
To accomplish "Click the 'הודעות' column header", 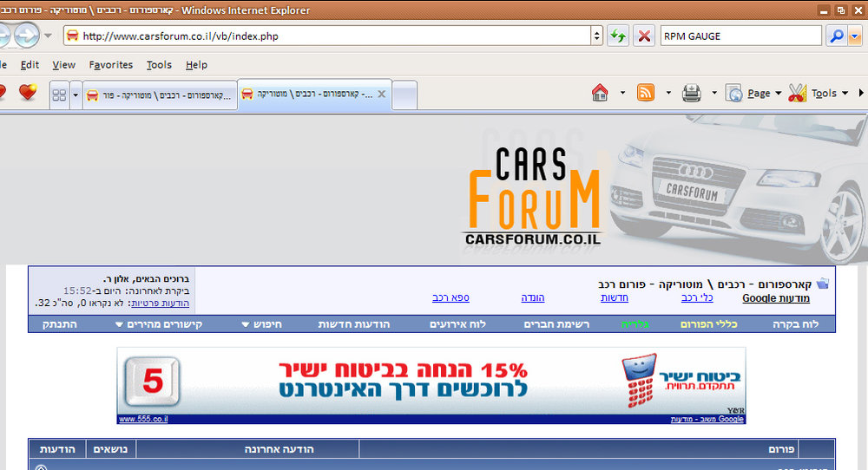I will tap(57, 449).
